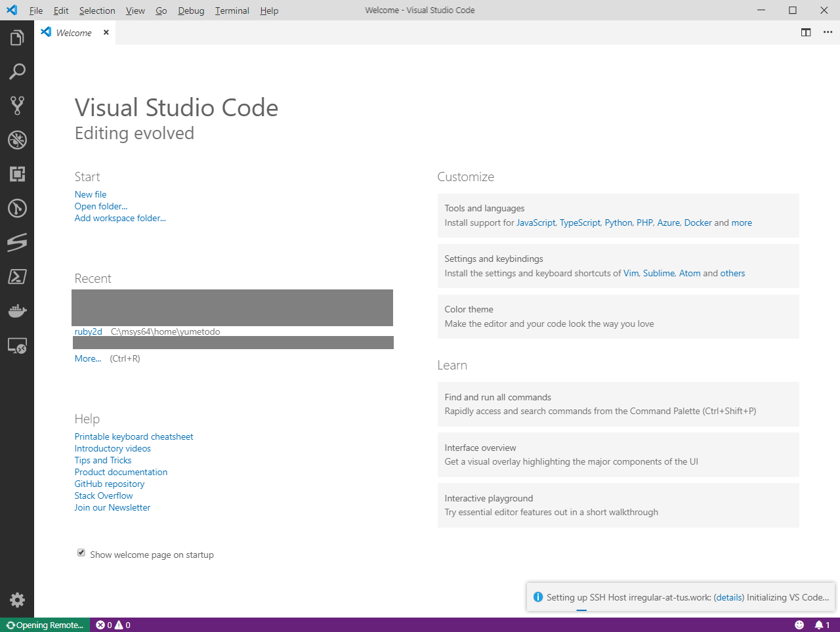Open Find and run all commands card
840x632 pixels.
(618, 404)
